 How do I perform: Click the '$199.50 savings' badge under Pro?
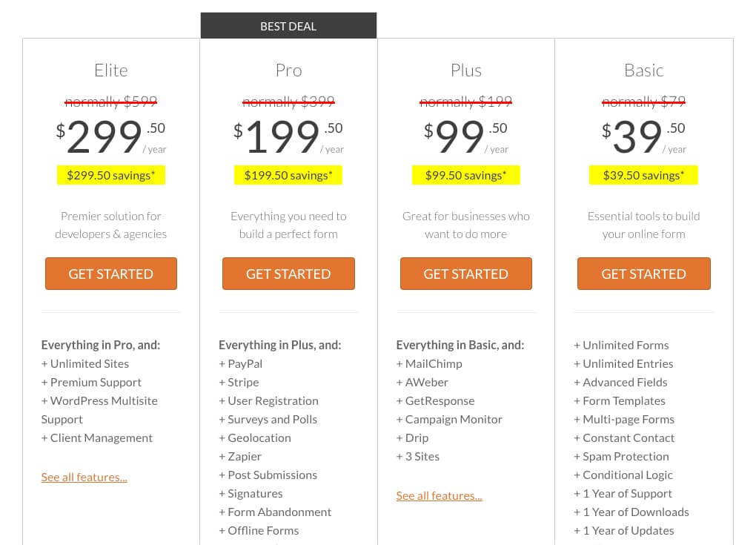288,175
